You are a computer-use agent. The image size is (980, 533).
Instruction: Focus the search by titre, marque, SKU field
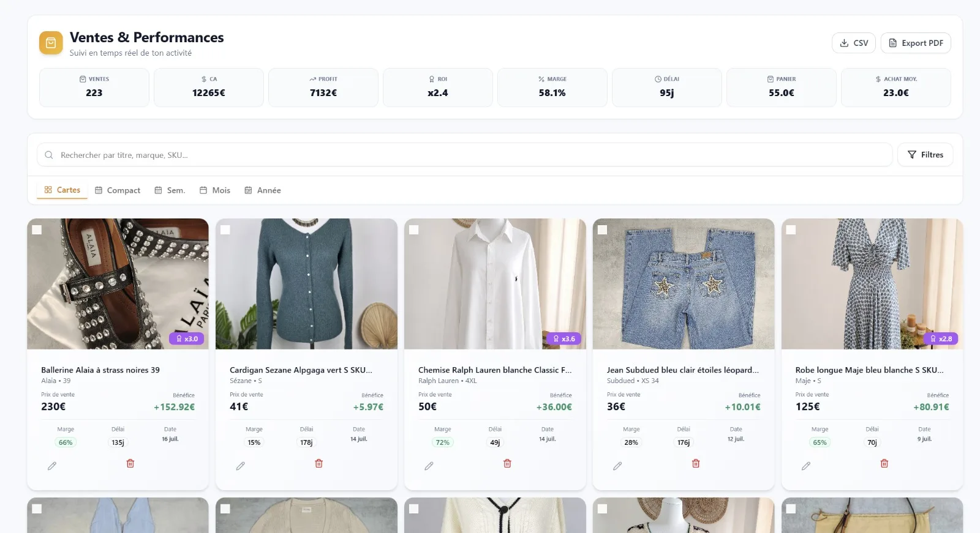(464, 155)
